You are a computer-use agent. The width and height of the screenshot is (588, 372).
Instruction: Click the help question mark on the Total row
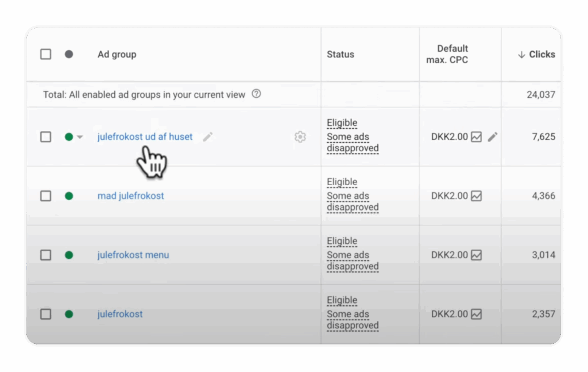coord(256,94)
